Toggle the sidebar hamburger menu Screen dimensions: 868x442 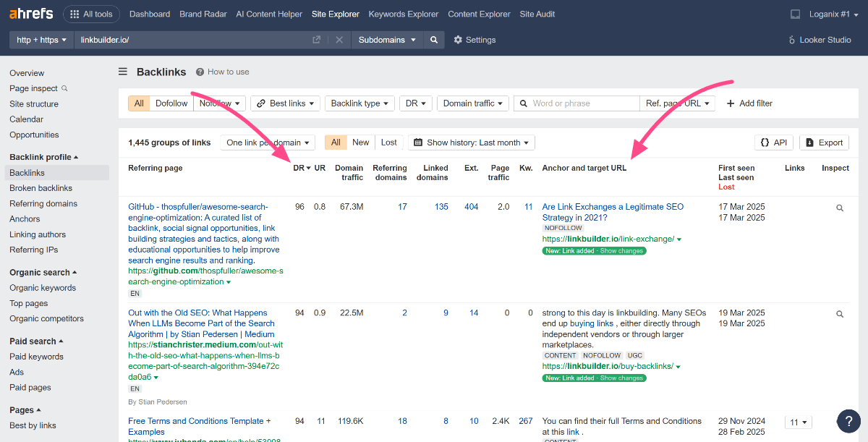tap(123, 72)
